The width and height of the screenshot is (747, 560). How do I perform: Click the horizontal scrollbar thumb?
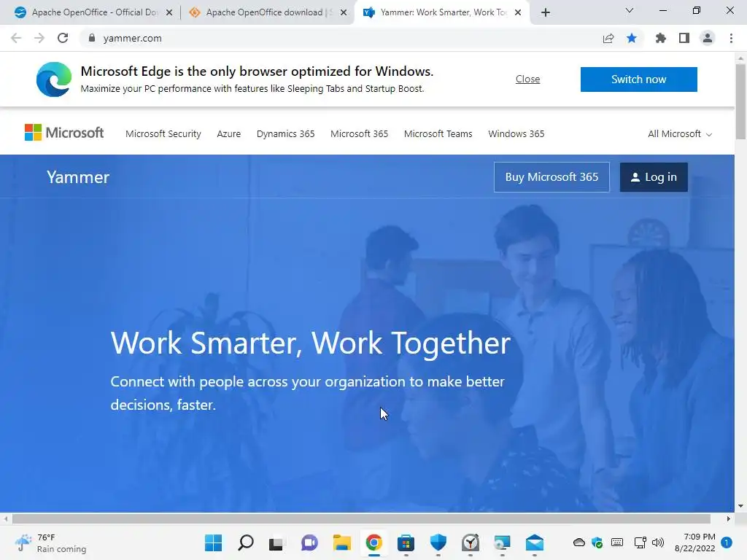pos(361,518)
